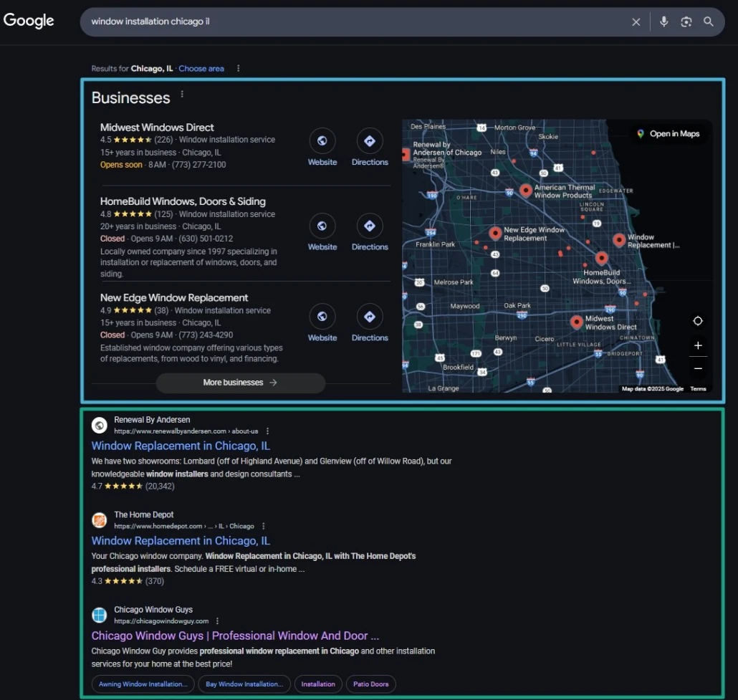The width and height of the screenshot is (738, 700).
Task: Zoom in the map with plus
Action: coord(698,345)
